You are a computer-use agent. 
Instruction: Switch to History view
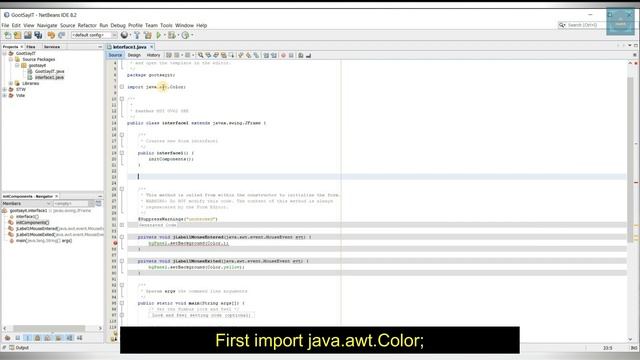point(153,55)
